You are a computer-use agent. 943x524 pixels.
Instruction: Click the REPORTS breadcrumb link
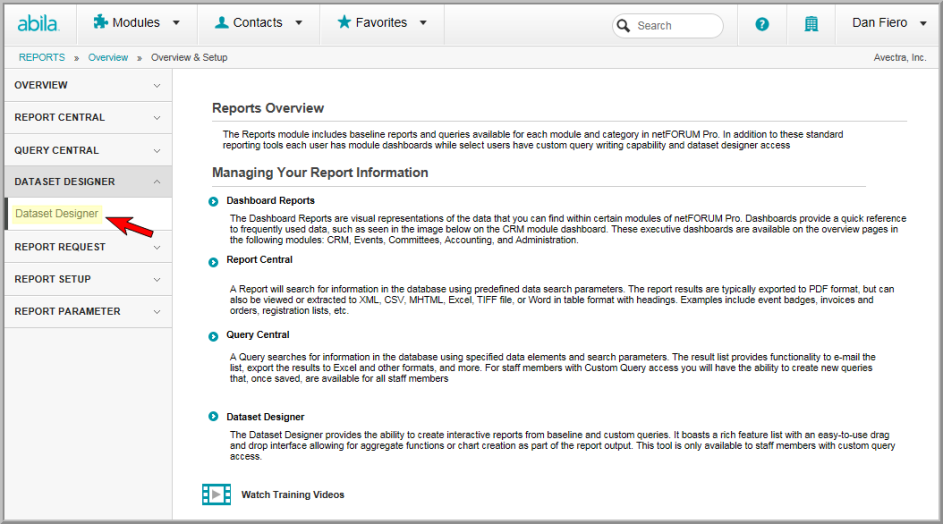[41, 57]
